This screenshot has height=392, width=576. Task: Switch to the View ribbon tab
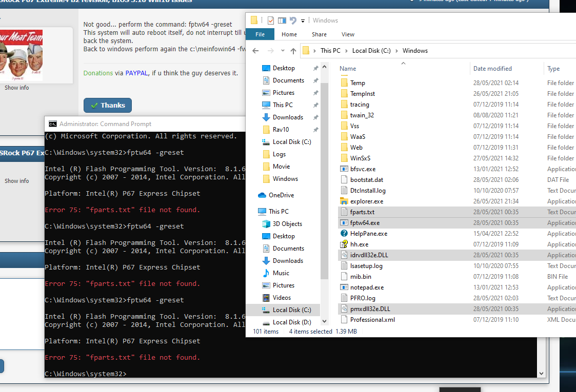(348, 34)
